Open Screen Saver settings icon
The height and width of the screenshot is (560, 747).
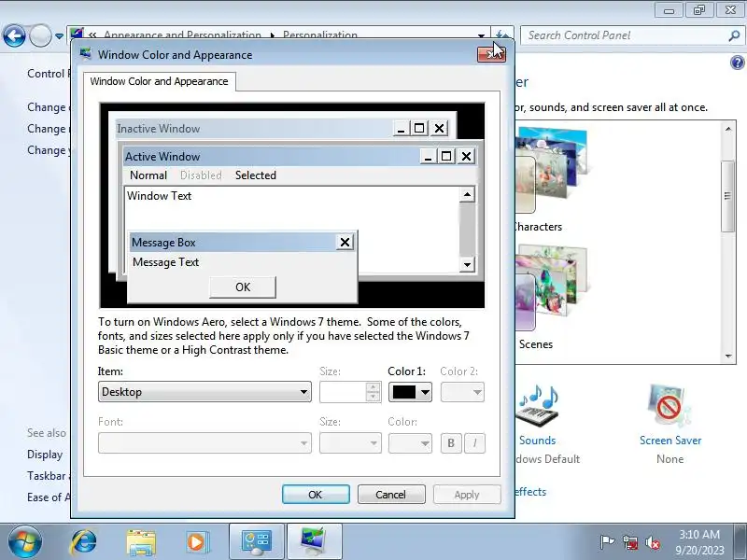(669, 406)
